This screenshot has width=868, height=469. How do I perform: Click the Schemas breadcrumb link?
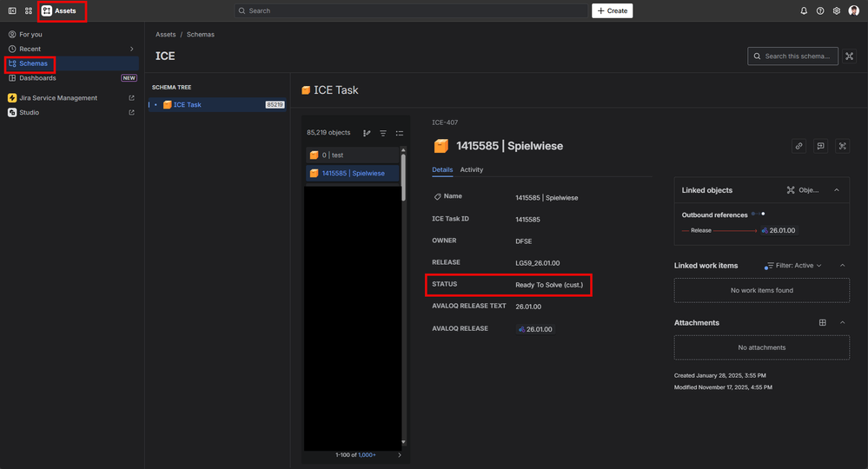coord(201,34)
